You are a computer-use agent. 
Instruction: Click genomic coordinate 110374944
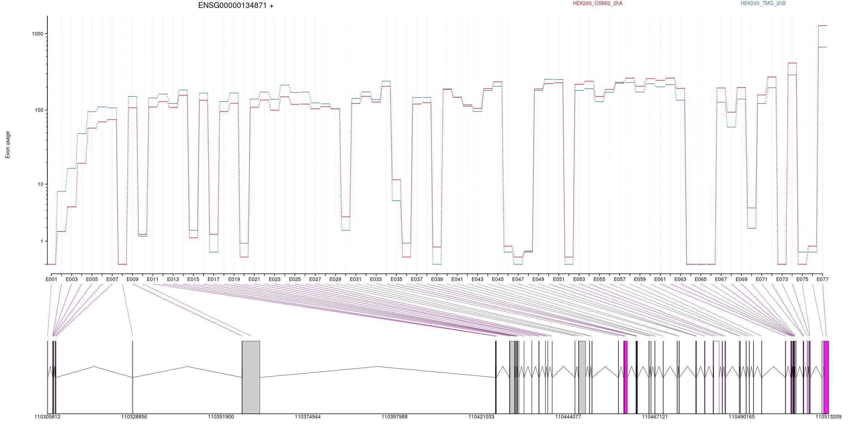(308, 417)
